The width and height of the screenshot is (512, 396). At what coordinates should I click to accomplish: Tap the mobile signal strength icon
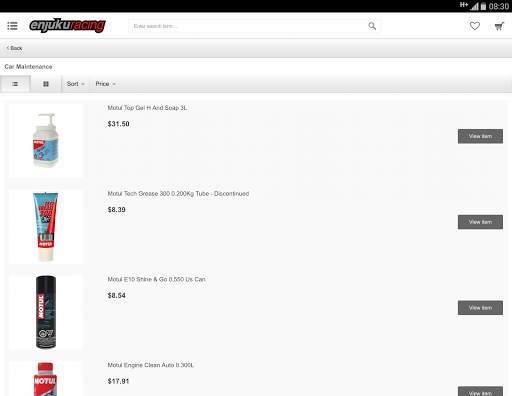click(x=474, y=6)
